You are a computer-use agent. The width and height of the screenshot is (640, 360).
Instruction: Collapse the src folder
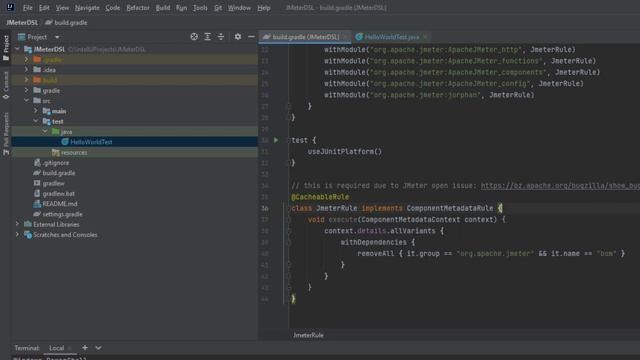click(27, 100)
